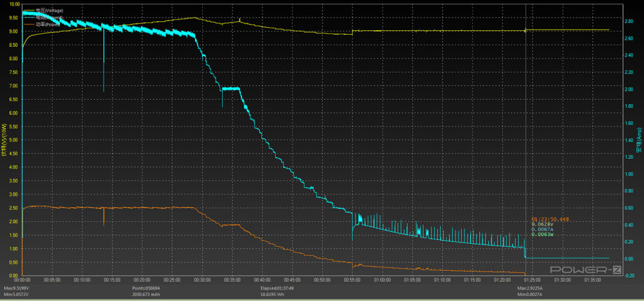This screenshot has width=644, height=301.
Task: Toggle the Current series in legend
Action: click(50, 17)
